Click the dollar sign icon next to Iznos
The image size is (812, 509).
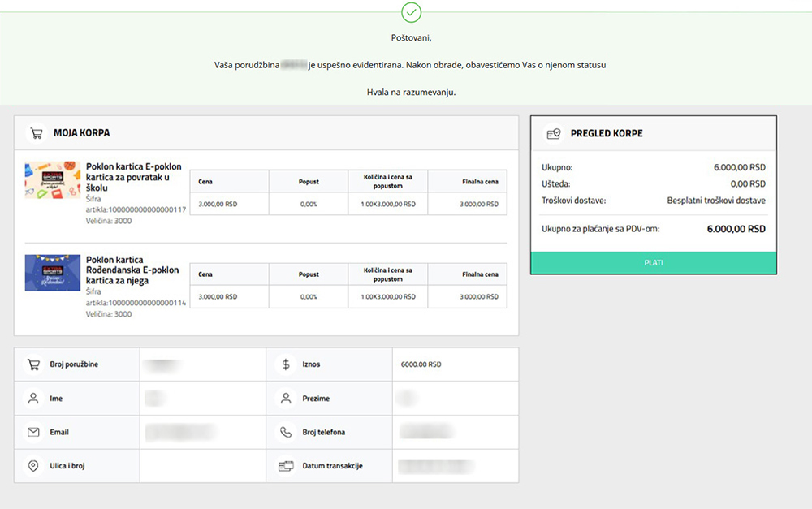(x=286, y=364)
